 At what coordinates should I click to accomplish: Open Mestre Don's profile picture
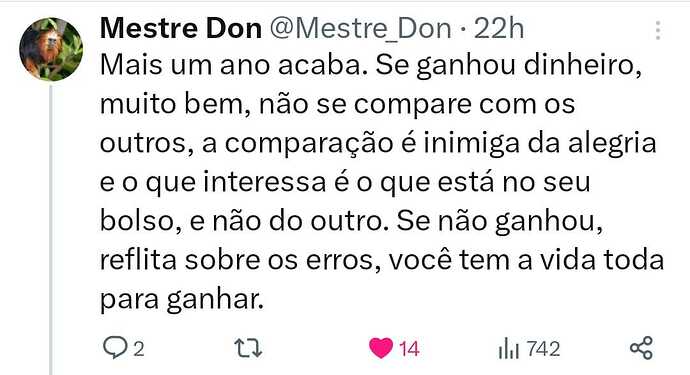tap(51, 49)
